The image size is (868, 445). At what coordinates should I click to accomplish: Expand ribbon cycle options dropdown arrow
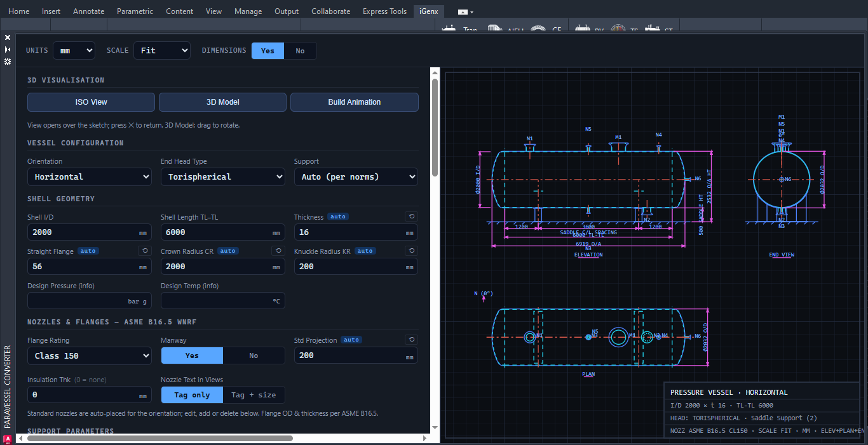[472, 12]
